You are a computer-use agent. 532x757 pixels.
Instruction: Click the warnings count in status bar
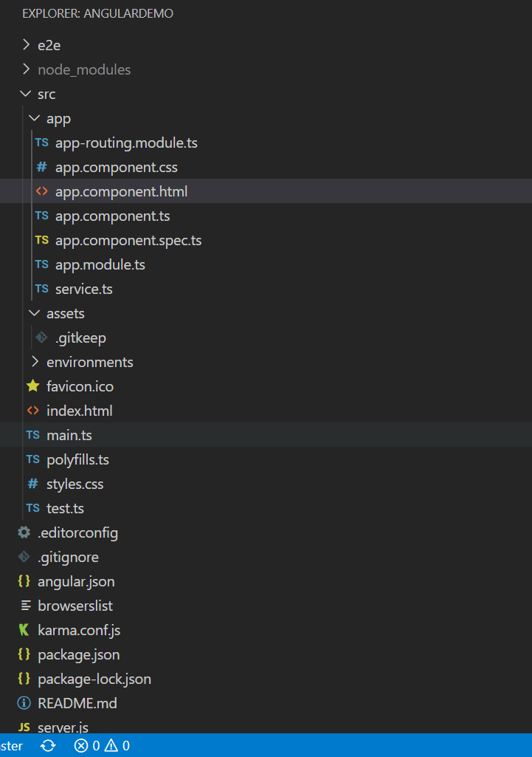(x=117, y=746)
